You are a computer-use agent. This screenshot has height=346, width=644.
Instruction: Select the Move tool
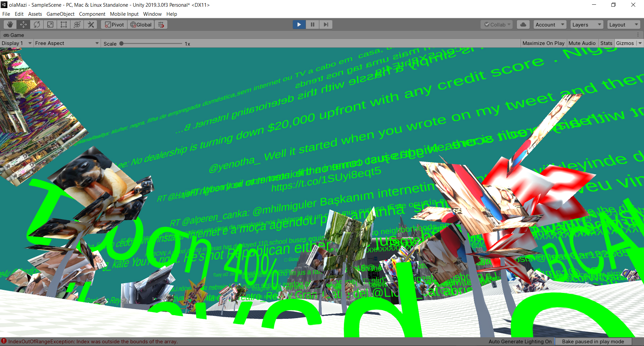point(23,24)
